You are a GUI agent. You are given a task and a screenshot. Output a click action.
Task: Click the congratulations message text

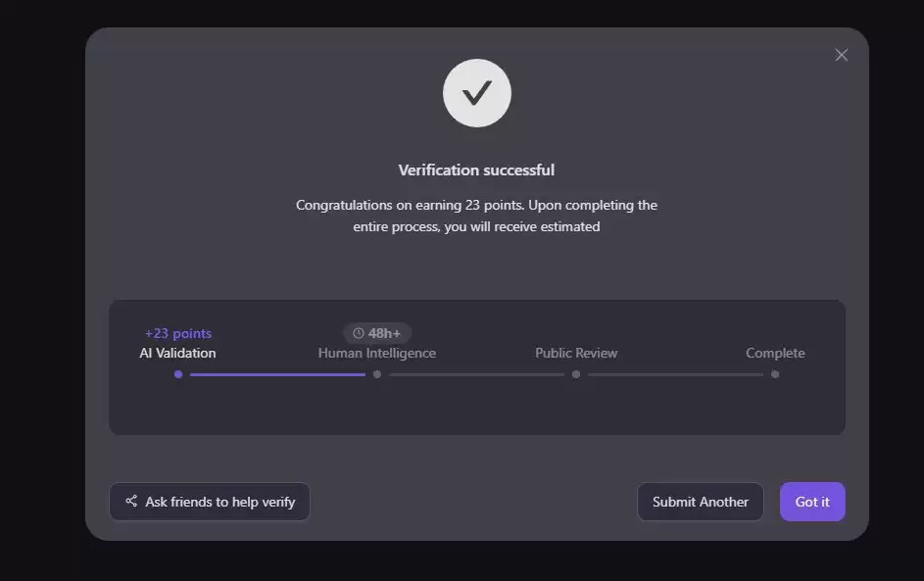click(x=476, y=216)
